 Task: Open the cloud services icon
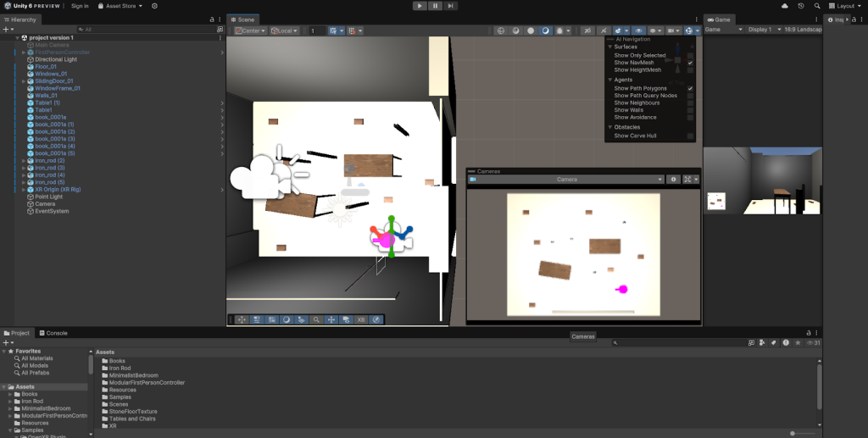pyautogui.click(x=784, y=6)
